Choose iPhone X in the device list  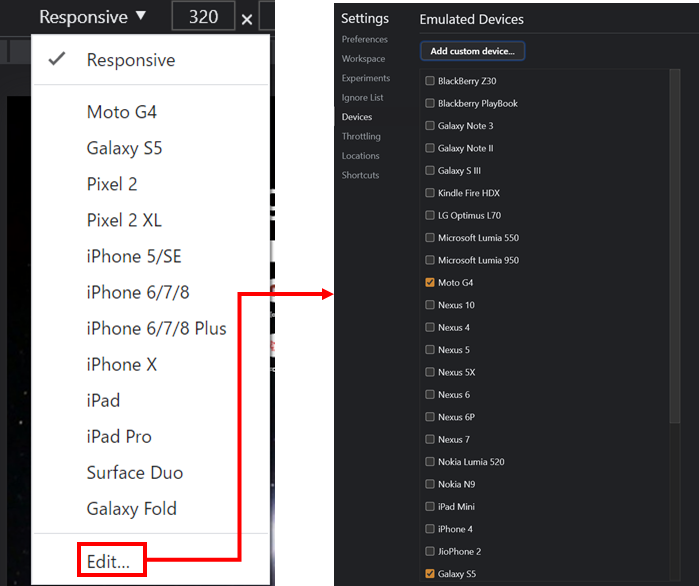tap(122, 364)
